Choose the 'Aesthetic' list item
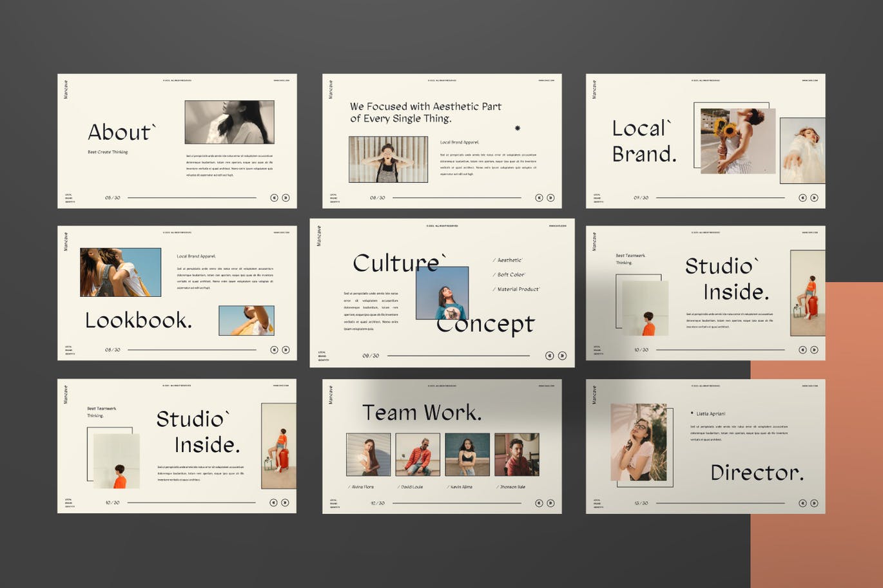Viewport: 883px width, 588px height. point(509,260)
